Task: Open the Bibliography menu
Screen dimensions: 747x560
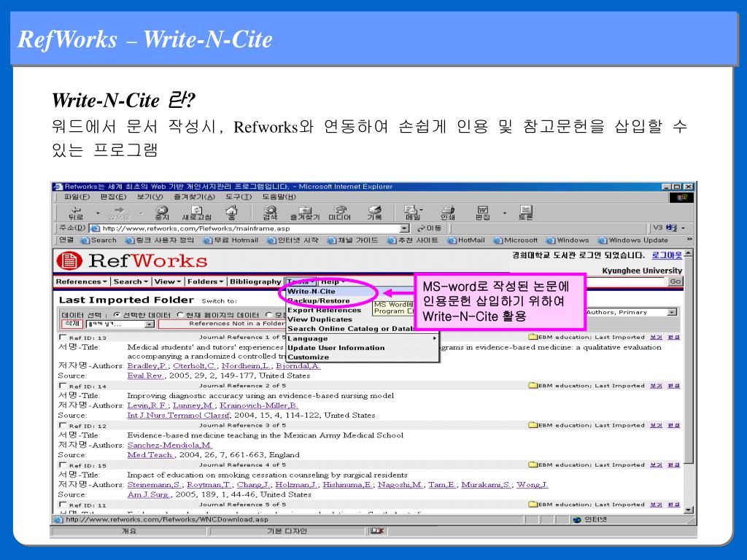Action: tap(255, 281)
